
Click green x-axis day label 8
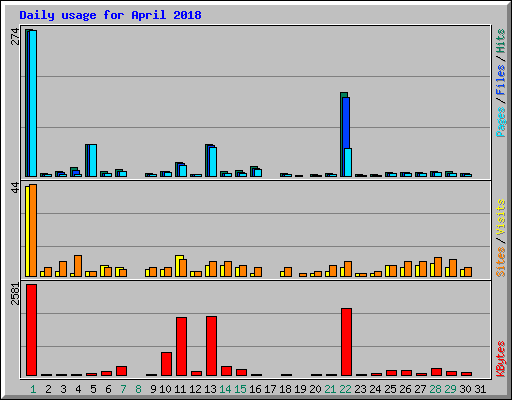click(138, 389)
